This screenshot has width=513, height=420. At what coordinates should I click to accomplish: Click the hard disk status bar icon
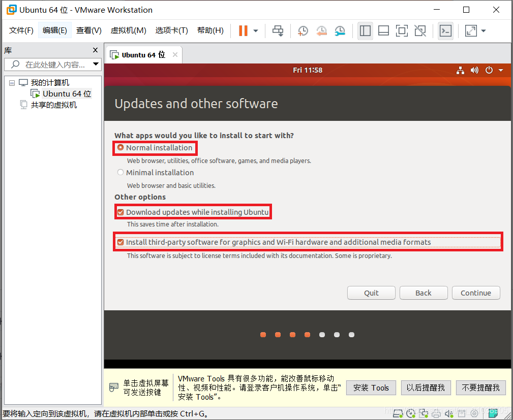pyautogui.click(x=398, y=414)
